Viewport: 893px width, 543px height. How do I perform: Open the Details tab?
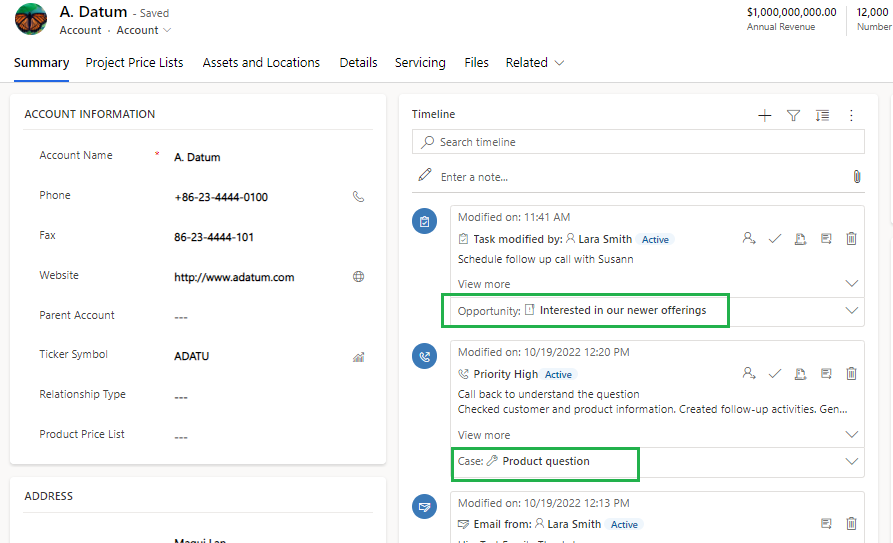358,63
